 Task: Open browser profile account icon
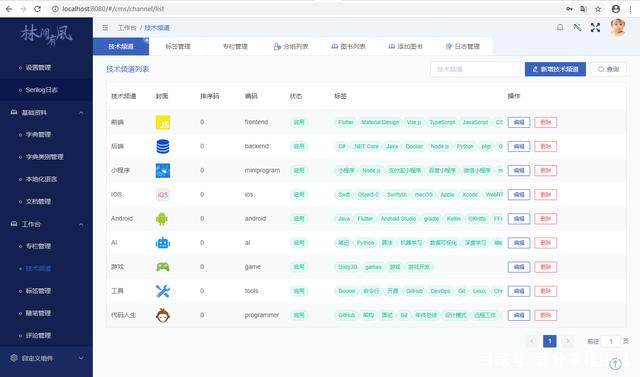(x=616, y=9)
